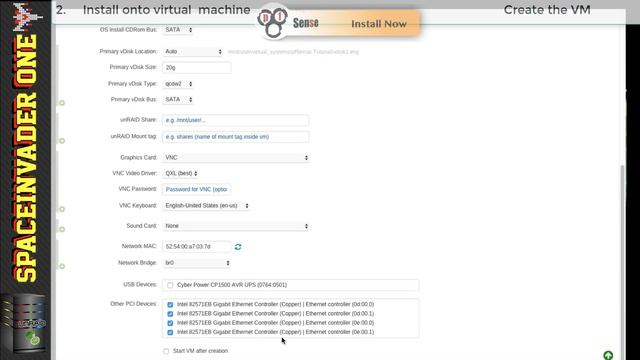
Task: Uncheck Ethernet controller 0d:00.0 checkbox
Action: tap(170, 304)
